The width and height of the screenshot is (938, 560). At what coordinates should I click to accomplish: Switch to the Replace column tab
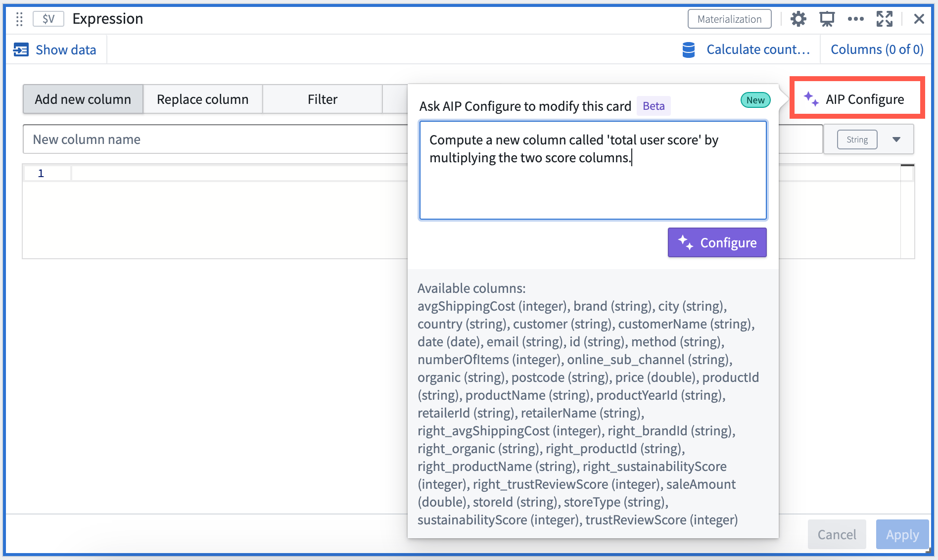click(x=203, y=99)
